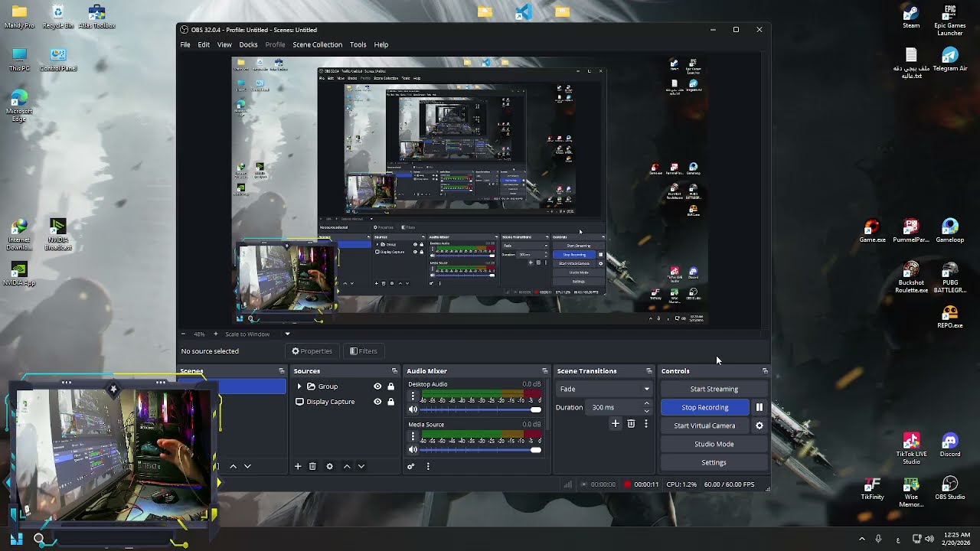Screen dimensions: 980x551
Task: Adjust Desktop Audio volume slider
Action: [x=481, y=409]
